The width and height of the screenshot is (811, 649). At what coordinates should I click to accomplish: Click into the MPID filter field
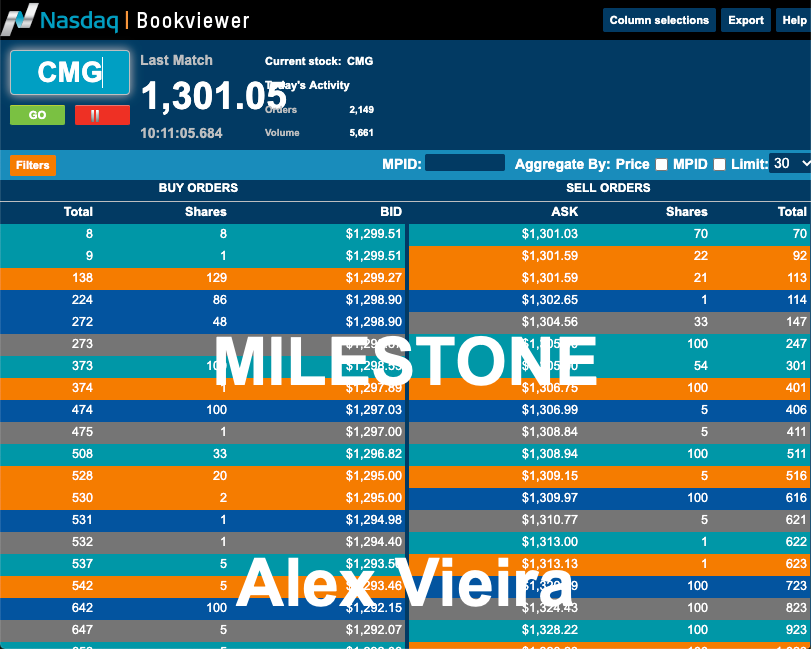(x=464, y=163)
